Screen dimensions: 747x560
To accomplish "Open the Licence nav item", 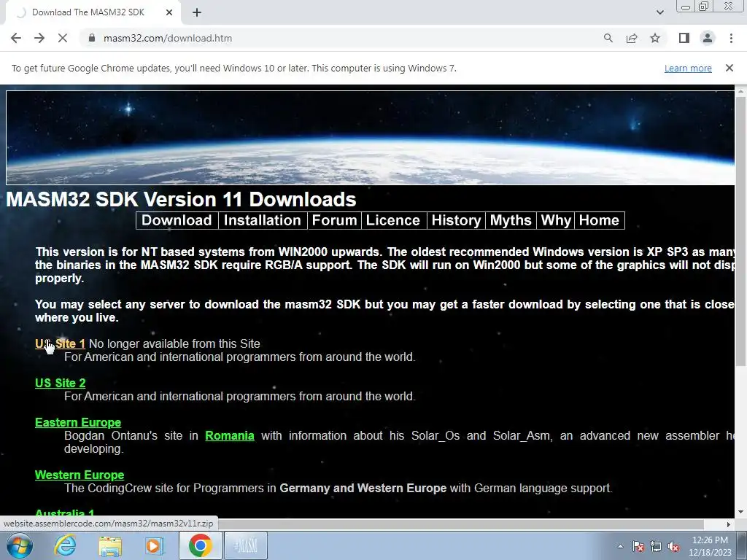I will tap(393, 220).
